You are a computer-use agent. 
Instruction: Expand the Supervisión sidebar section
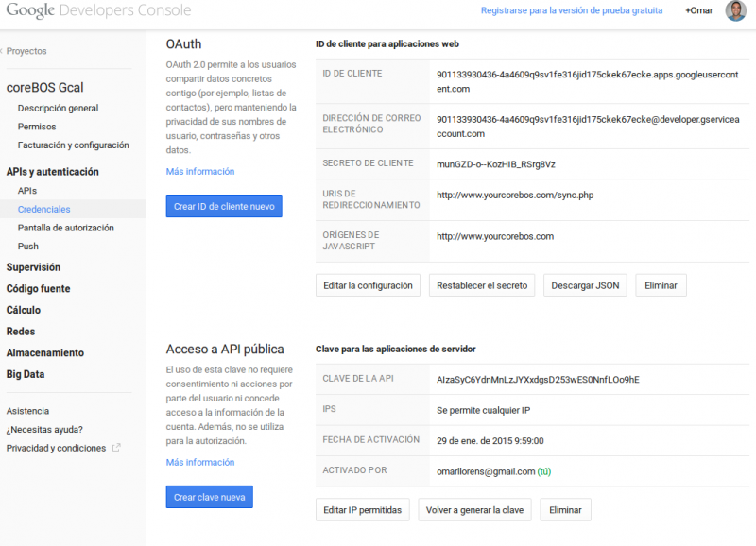(33, 267)
